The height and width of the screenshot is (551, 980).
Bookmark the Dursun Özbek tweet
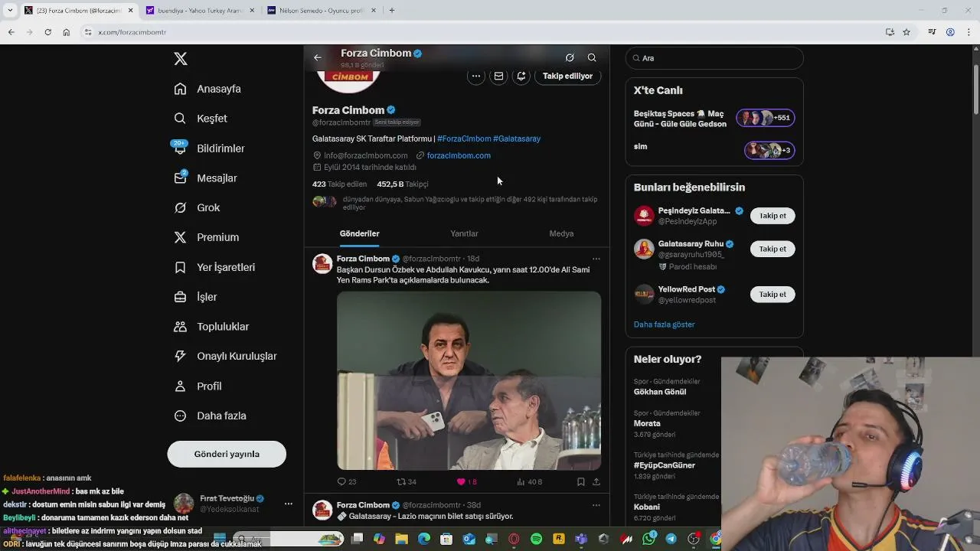(x=580, y=481)
